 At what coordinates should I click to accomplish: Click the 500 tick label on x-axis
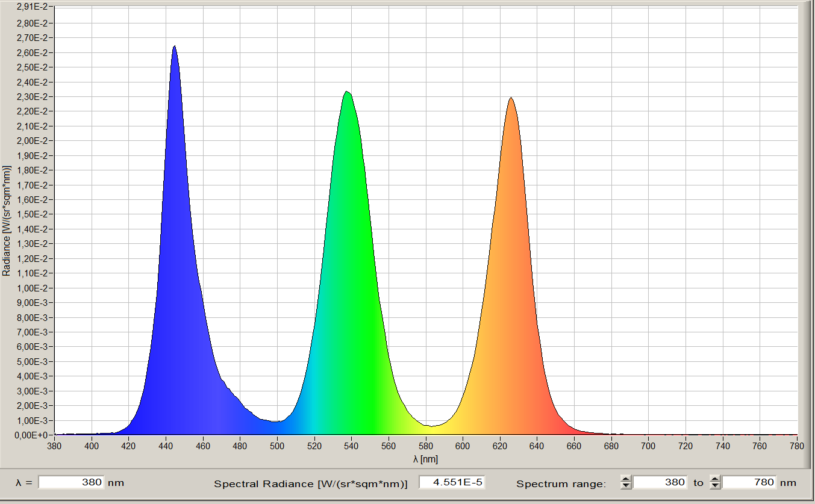click(x=277, y=446)
